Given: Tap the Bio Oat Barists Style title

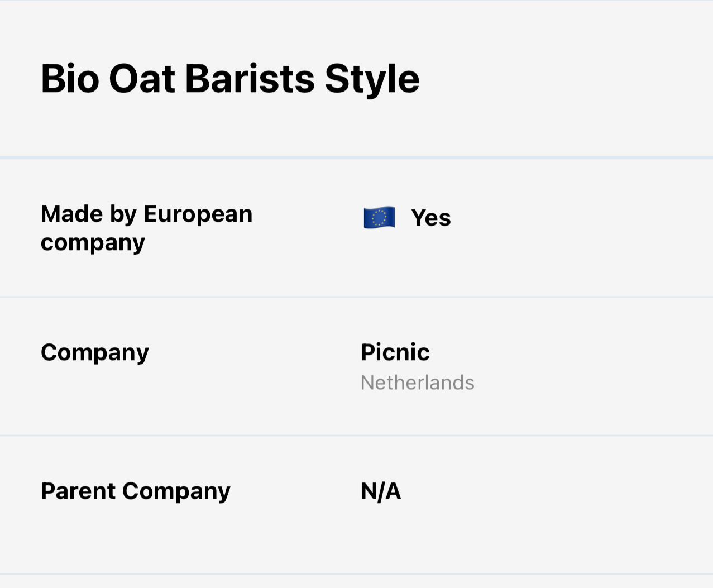Looking at the screenshot, I should [229, 79].
